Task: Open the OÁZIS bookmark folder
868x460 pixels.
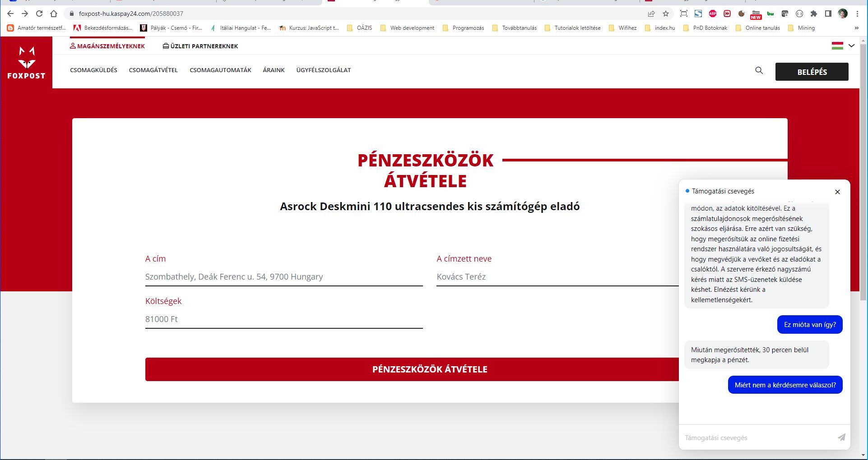Action: click(x=359, y=28)
